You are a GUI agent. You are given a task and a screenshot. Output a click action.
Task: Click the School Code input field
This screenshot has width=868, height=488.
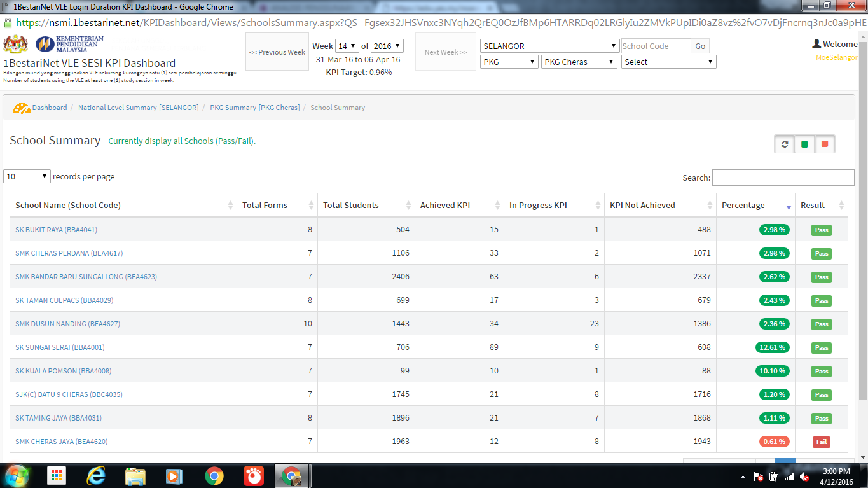tap(656, 46)
